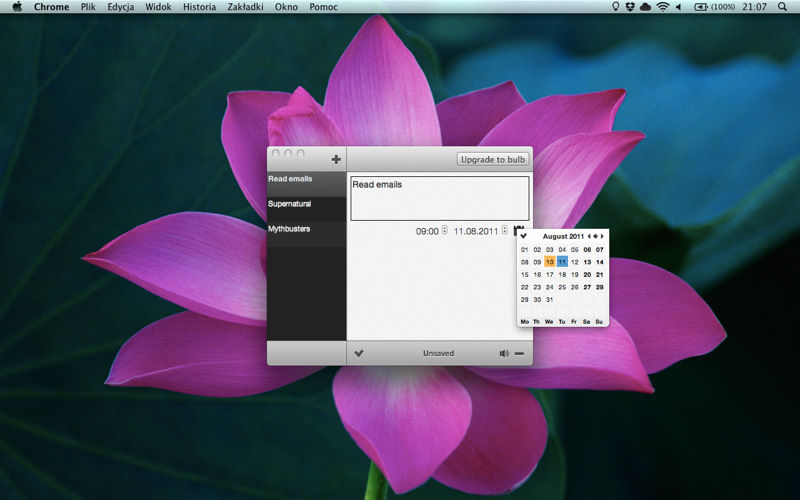Image resolution: width=800 pixels, height=500 pixels.
Task: Pick August 10 highlighted in orange
Action: click(x=549, y=262)
